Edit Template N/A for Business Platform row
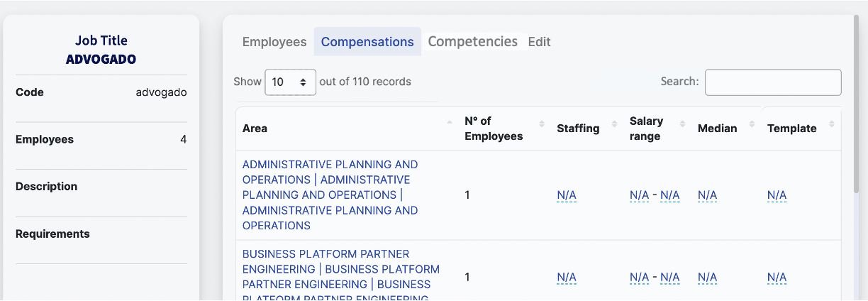 click(777, 277)
